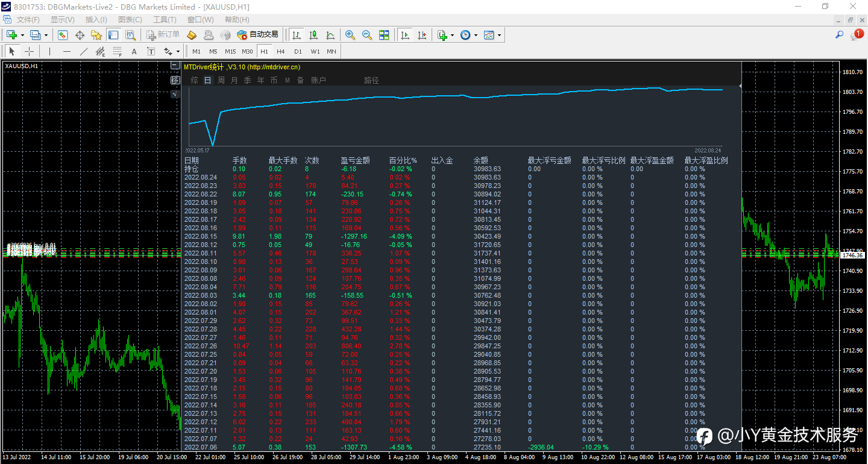Viewport: 868px width, 464px height.
Task: Toggle the Terminal panel icon
Action: point(113,35)
